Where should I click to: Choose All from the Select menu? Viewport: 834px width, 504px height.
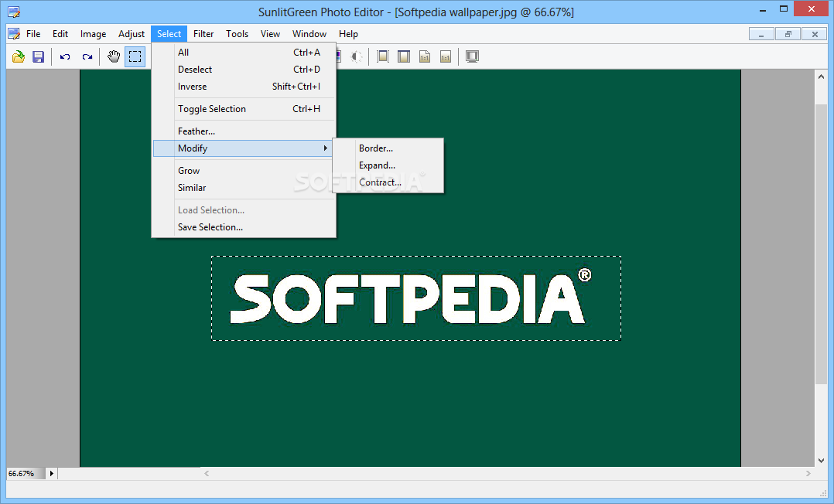pos(244,52)
